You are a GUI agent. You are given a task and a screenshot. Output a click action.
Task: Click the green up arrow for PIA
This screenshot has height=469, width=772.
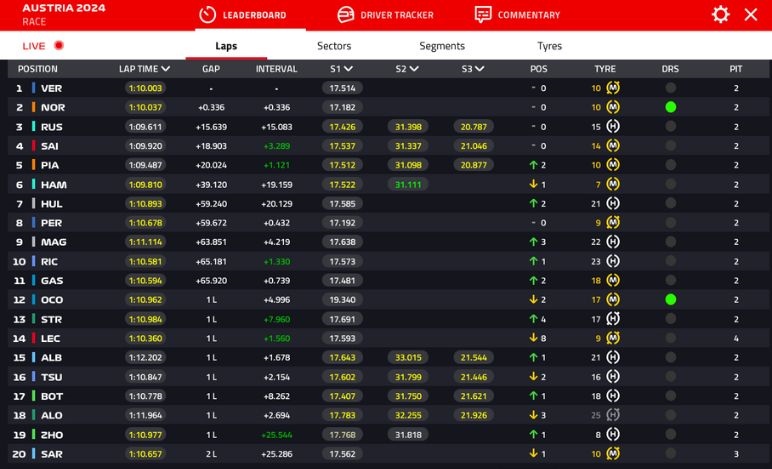[x=534, y=166]
